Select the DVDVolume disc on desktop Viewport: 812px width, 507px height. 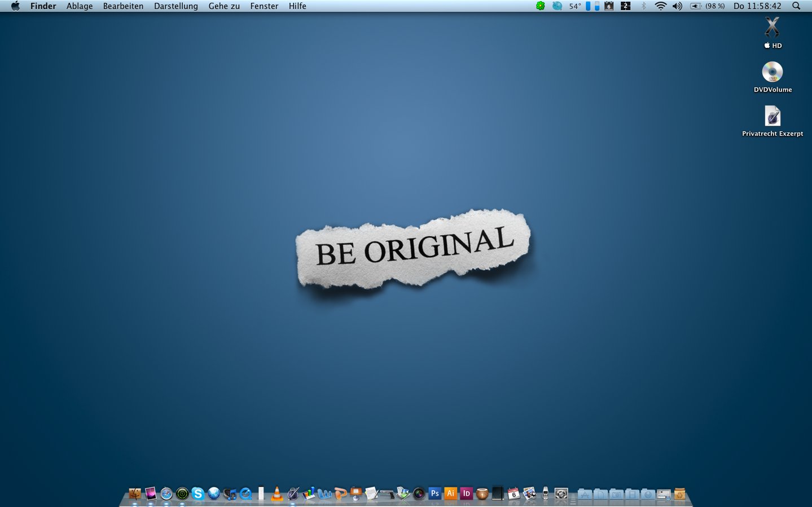[x=773, y=72]
